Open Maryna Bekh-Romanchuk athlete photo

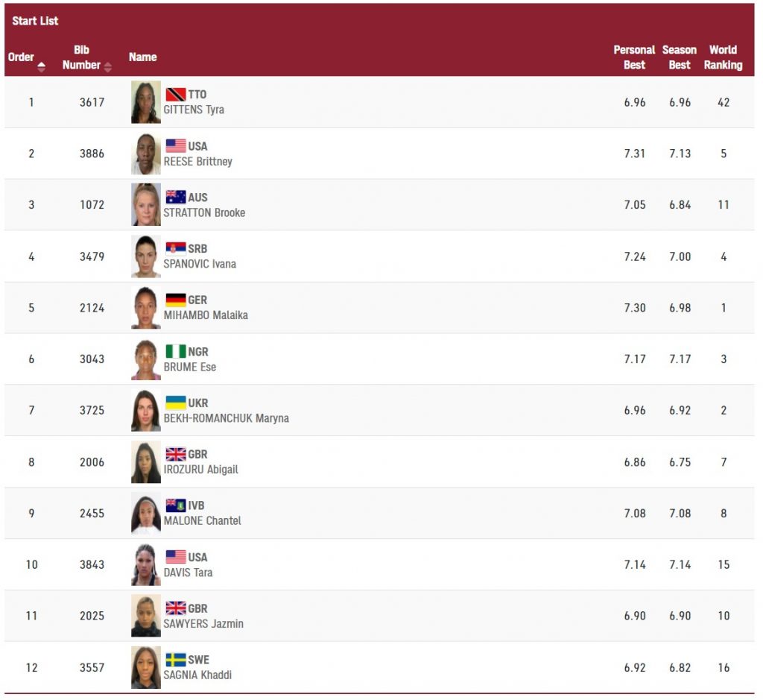coord(145,411)
